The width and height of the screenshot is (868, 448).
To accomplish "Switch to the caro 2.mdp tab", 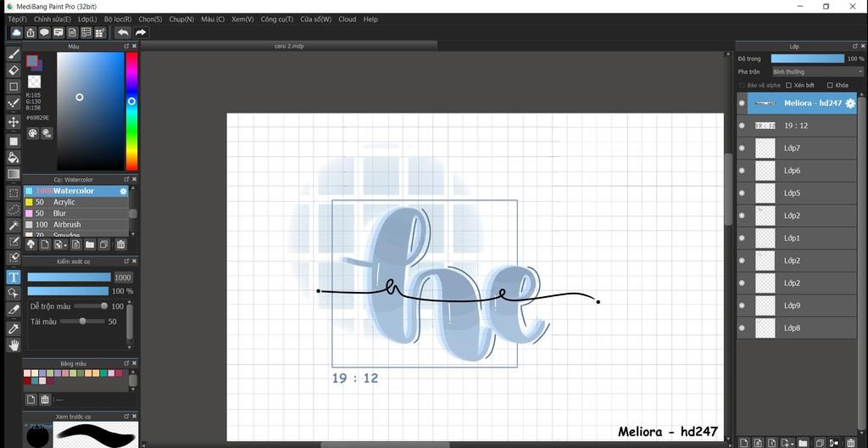I will click(x=289, y=46).
